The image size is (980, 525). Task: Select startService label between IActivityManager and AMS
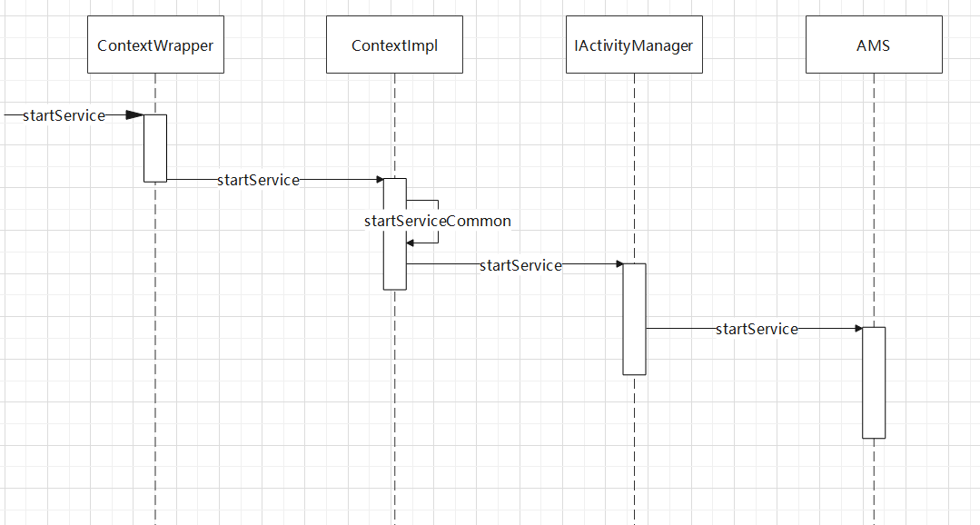click(x=757, y=329)
